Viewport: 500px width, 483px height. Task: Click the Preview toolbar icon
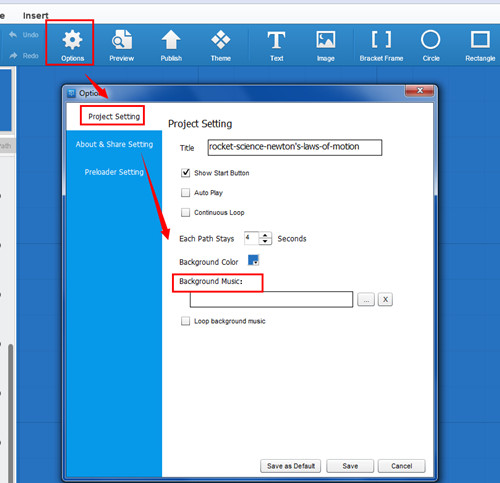pyautogui.click(x=122, y=40)
